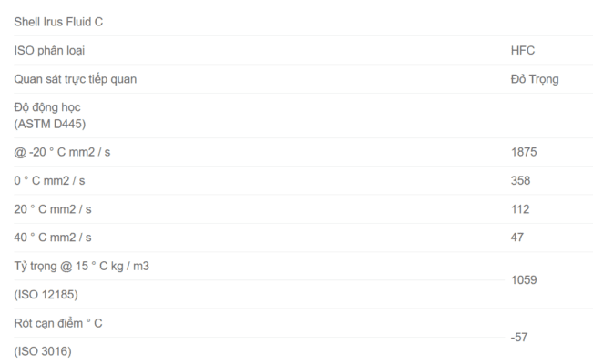
Task: Click the 358 viscosity value
Action: [x=521, y=180]
